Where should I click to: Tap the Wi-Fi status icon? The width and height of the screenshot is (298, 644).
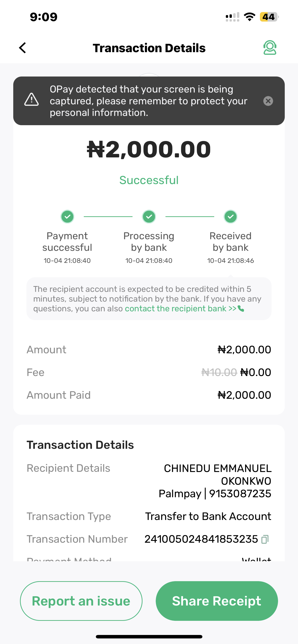click(249, 17)
